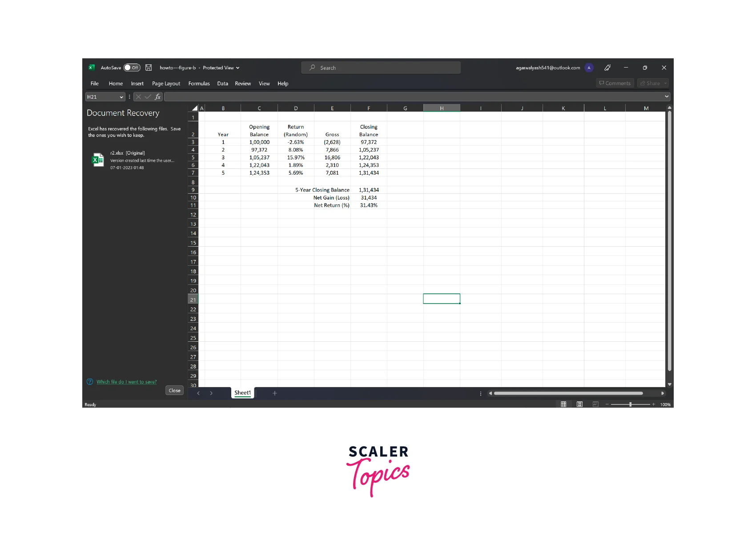The width and height of the screenshot is (756, 543).
Task: Switch to Normal view icon
Action: (x=563, y=404)
